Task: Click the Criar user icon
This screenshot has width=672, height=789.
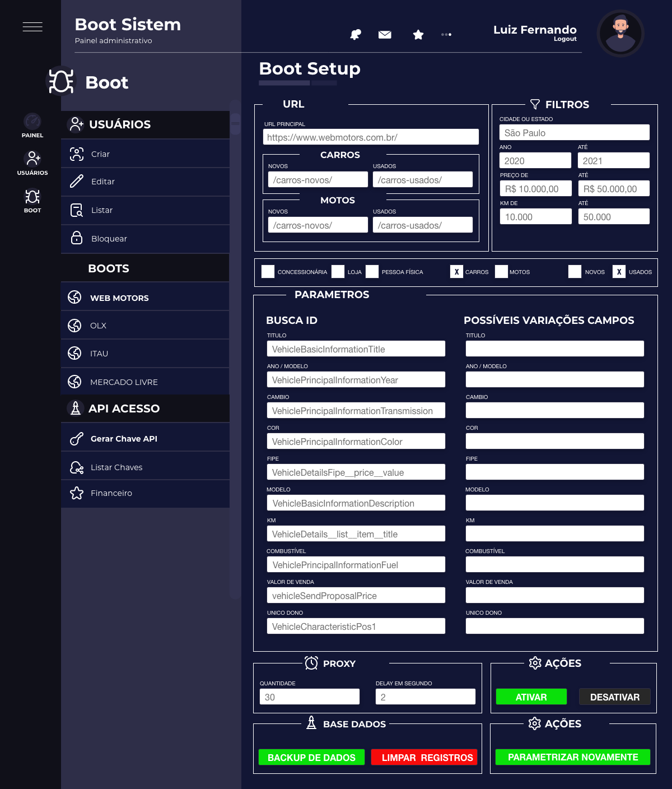Action: click(77, 154)
